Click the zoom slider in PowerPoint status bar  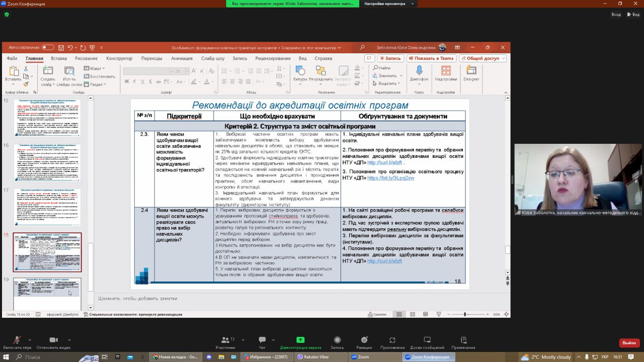tap(465, 314)
